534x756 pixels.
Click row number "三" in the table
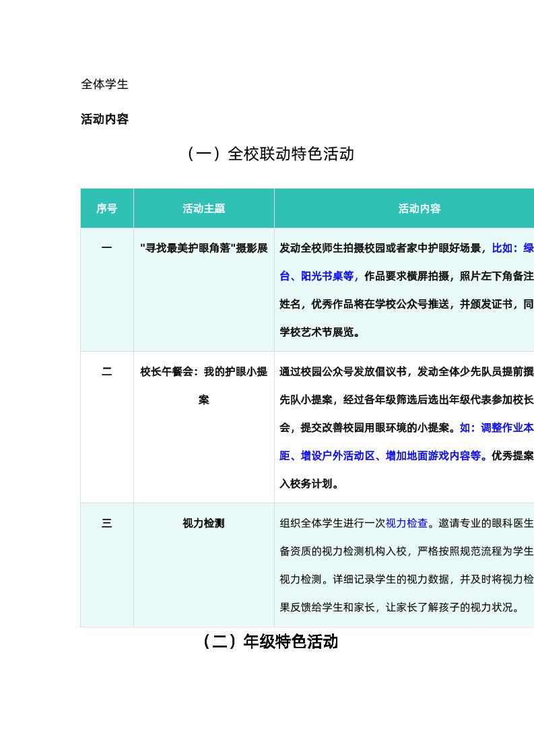(x=106, y=523)
